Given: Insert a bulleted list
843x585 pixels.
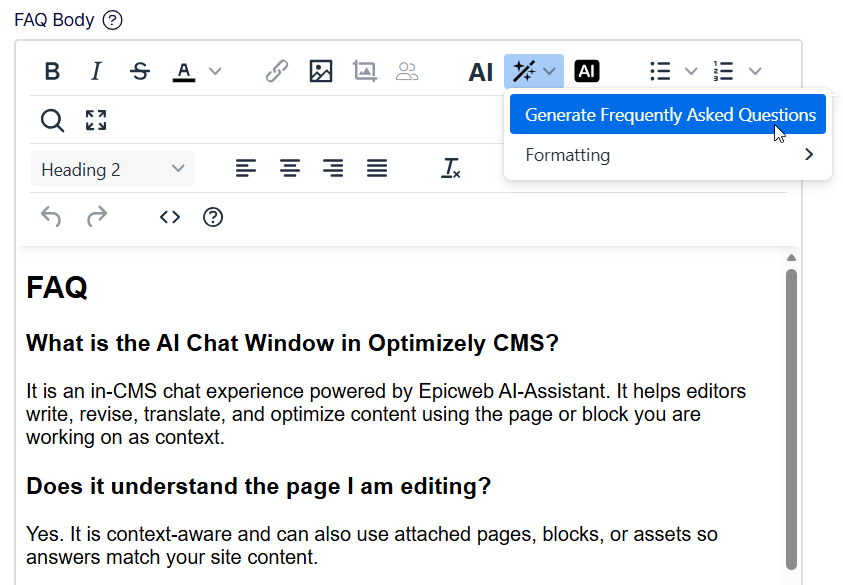Looking at the screenshot, I should pos(660,71).
